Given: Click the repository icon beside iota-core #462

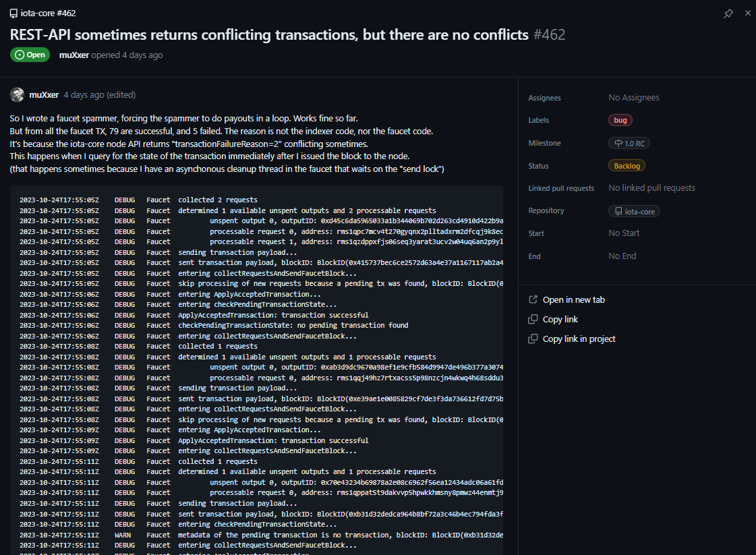Looking at the screenshot, I should pos(13,13).
